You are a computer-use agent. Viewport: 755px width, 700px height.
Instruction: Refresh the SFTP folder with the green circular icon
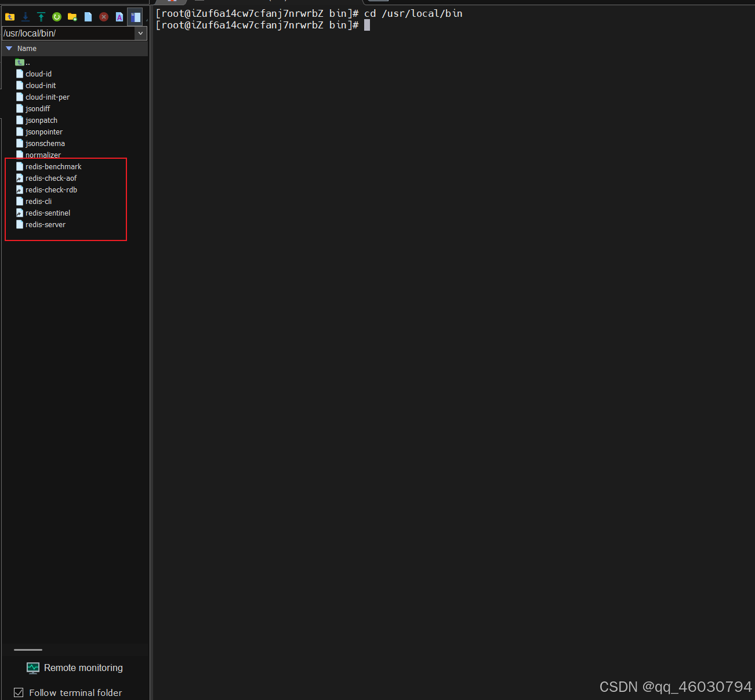tap(57, 17)
